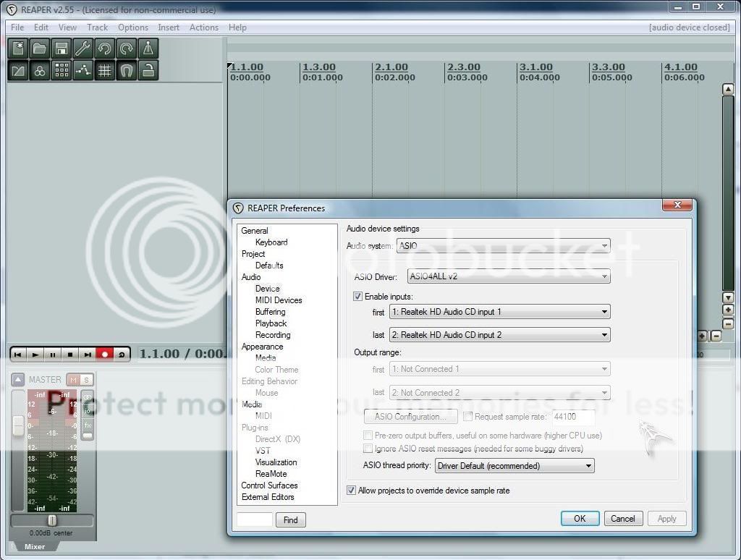741x560 pixels.
Task: Click the Cancel button in Preferences
Action: 623,519
